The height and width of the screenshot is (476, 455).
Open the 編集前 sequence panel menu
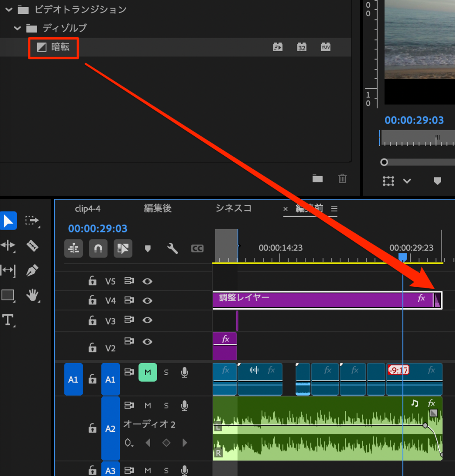point(334,209)
